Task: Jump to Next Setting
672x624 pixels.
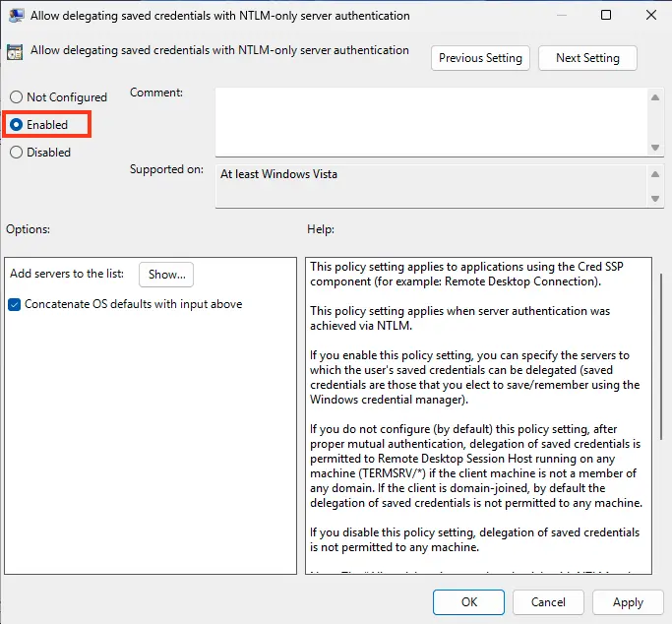Action: pos(587,58)
